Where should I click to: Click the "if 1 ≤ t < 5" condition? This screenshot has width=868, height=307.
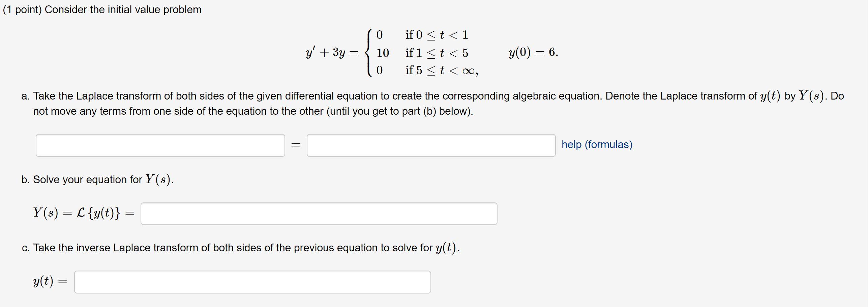[x=437, y=53]
